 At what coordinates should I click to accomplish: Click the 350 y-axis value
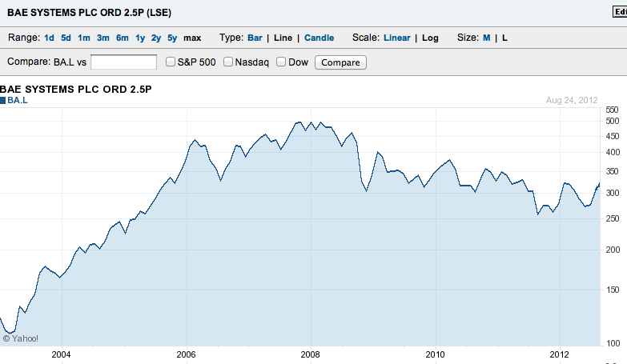(x=613, y=171)
